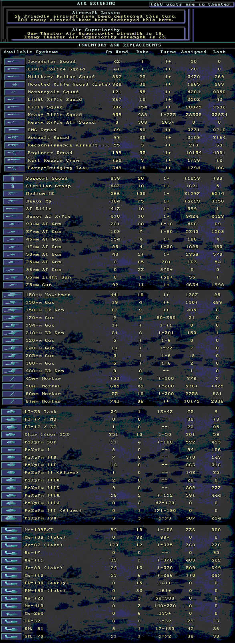Select the 65mm Light Gun label
The width and height of the screenshot is (235, 644).
tap(48, 277)
